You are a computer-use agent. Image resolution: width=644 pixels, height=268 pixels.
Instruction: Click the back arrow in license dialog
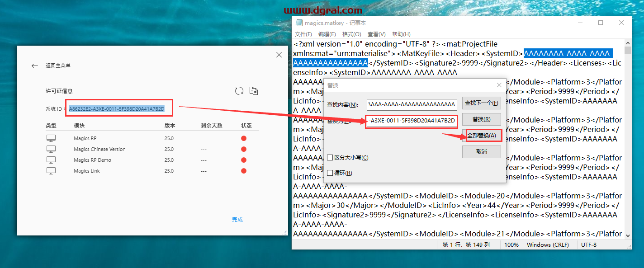35,66
